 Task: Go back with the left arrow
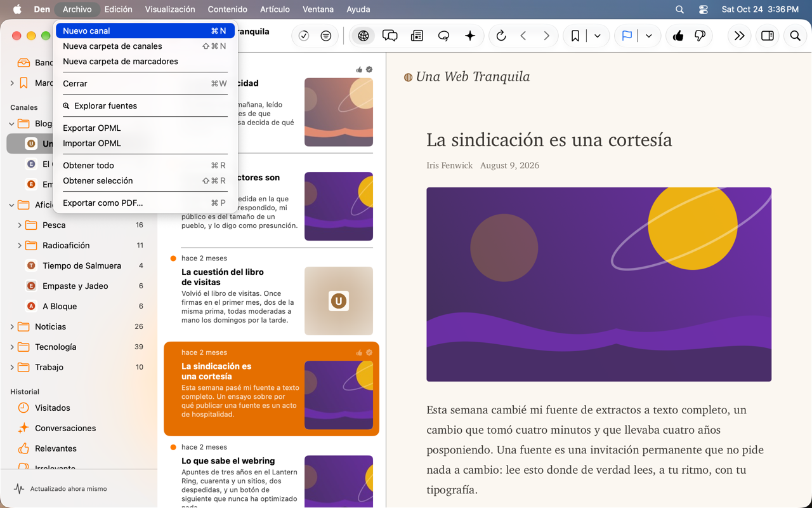523,36
